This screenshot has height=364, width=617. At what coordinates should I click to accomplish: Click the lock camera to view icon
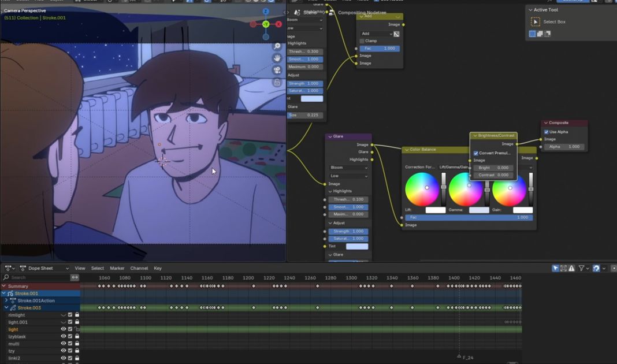coord(277,83)
